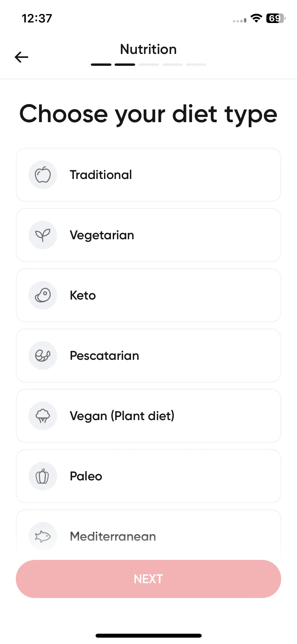Tap the fish icon for Mediterranean
The width and height of the screenshot is (297, 644).
(43, 536)
